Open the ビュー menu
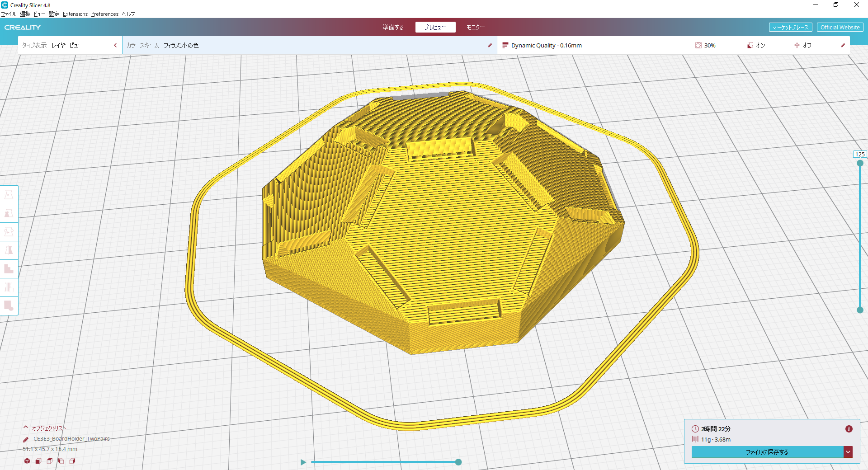868x470 pixels. pyautogui.click(x=39, y=14)
